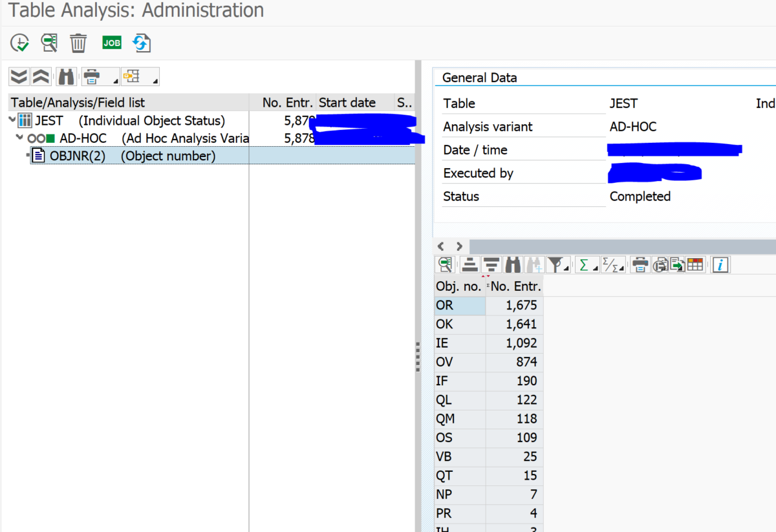This screenshot has height=532, width=776.
Task: Choose a layout with the grid icon
Action: 695,264
